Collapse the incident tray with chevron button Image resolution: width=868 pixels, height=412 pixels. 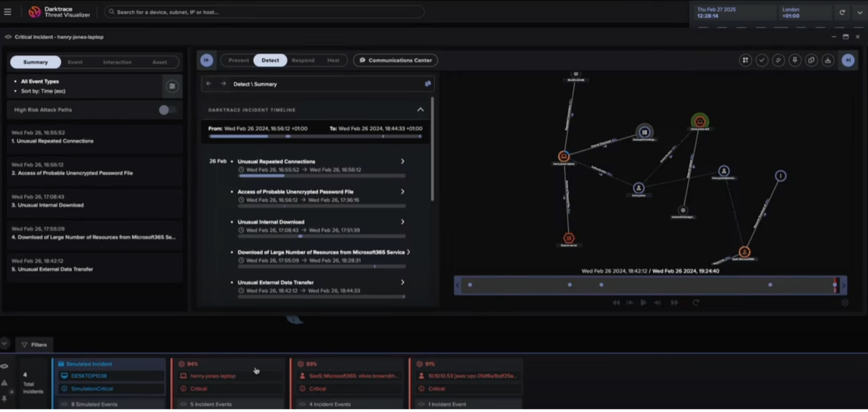5,343
